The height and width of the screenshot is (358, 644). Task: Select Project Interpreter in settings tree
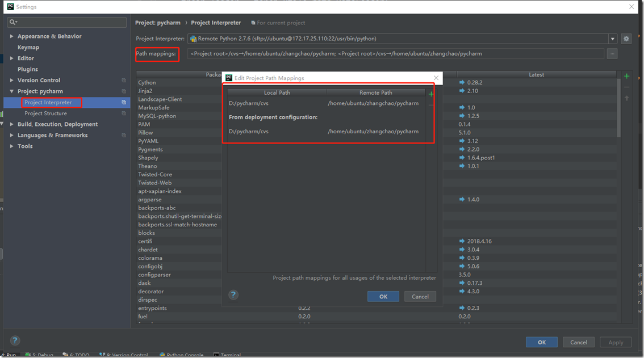48,102
